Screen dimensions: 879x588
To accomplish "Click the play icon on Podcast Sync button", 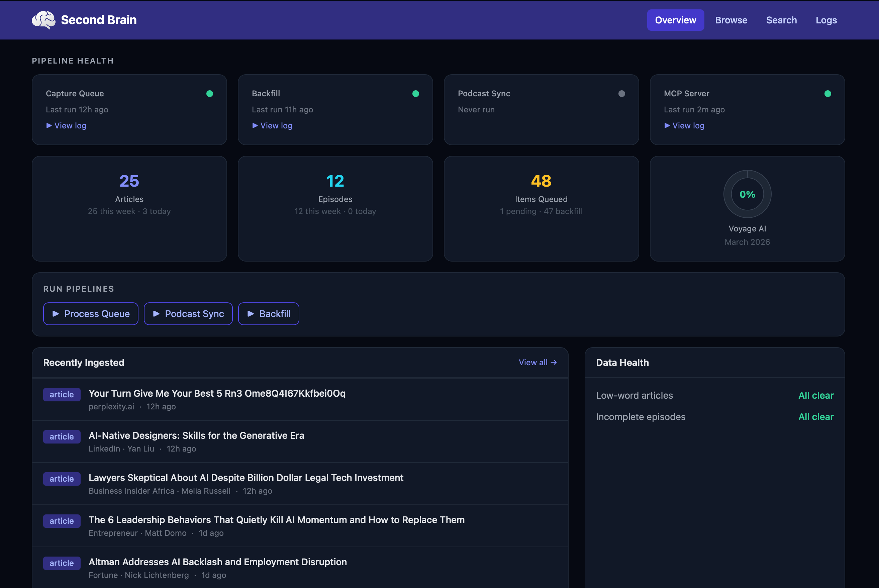I will pos(157,313).
